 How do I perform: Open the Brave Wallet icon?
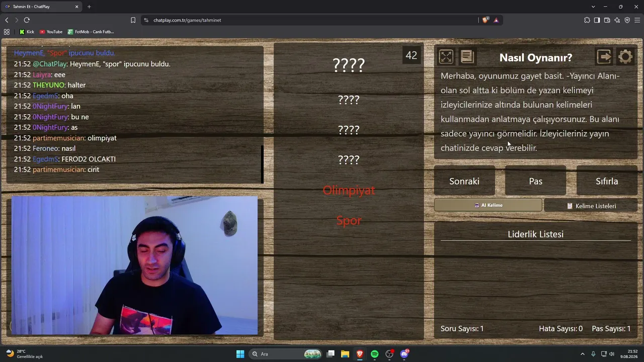[x=607, y=20]
